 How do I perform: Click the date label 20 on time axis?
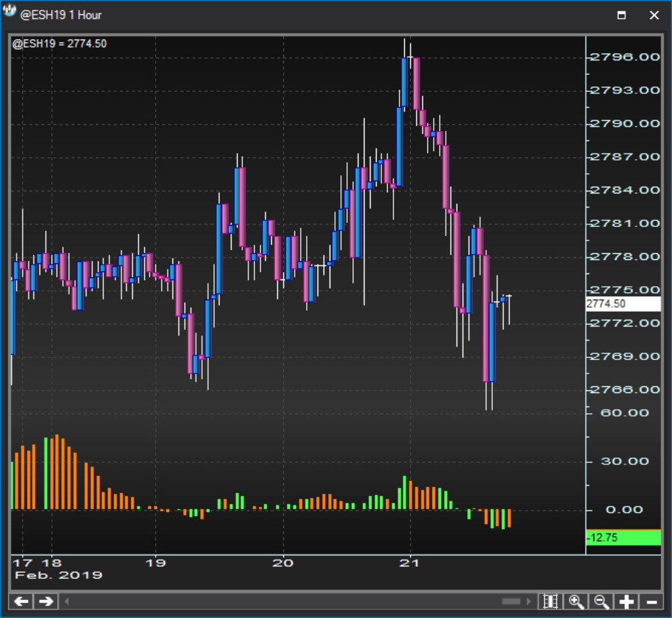pos(283,563)
